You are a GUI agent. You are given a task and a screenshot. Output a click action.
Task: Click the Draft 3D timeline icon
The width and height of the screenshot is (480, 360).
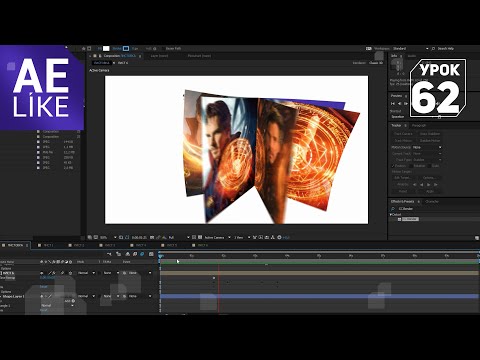(119, 254)
